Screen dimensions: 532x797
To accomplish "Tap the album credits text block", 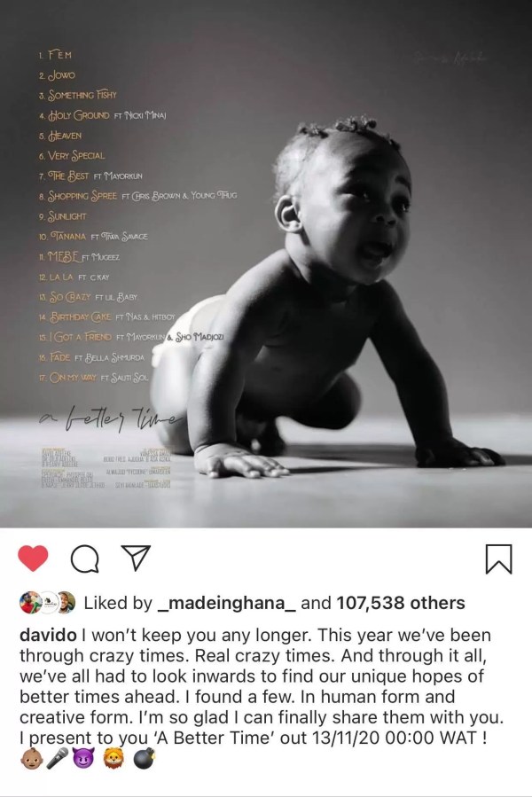I will point(106,467).
